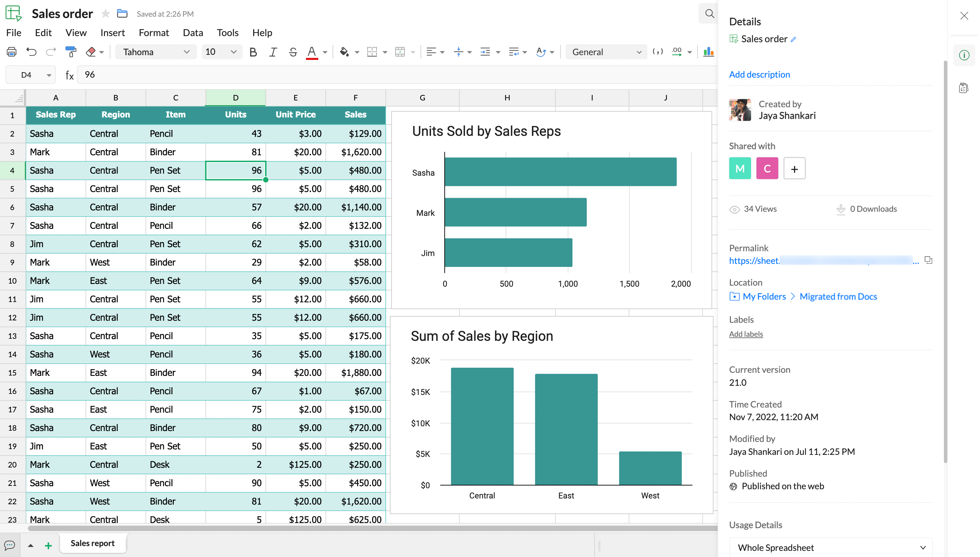Open the Whole Spreadsheet usage dropdown
This screenshot has height=557, width=980.
click(x=831, y=547)
